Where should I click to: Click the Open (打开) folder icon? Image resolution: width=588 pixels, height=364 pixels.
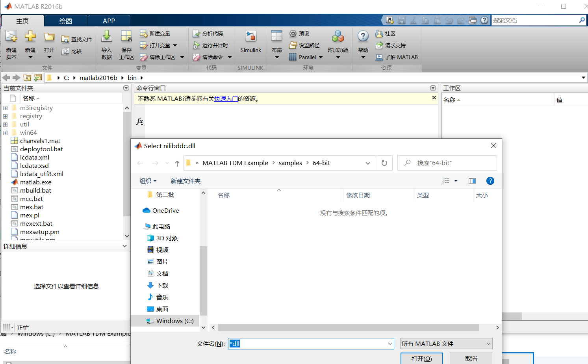click(49, 37)
